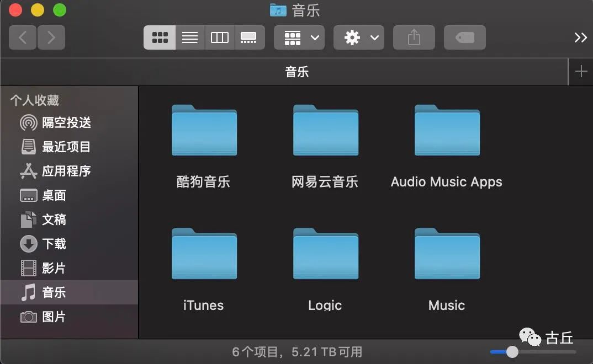
Task: Open 影片 in the sidebar
Action: pos(54,268)
